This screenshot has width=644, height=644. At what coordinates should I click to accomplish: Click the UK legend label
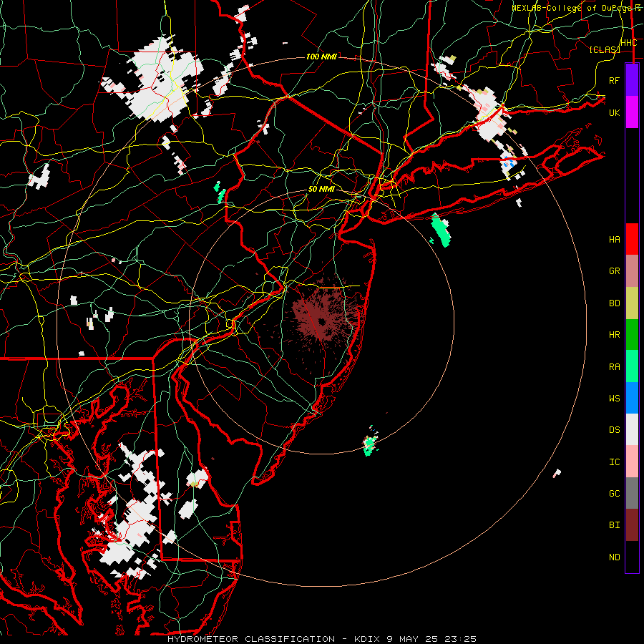[x=615, y=112]
